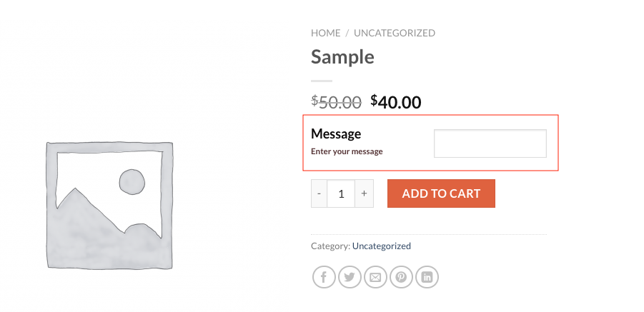Click the Sample product title
Image resolution: width=644 pixels, height=312 pixels.
[342, 56]
